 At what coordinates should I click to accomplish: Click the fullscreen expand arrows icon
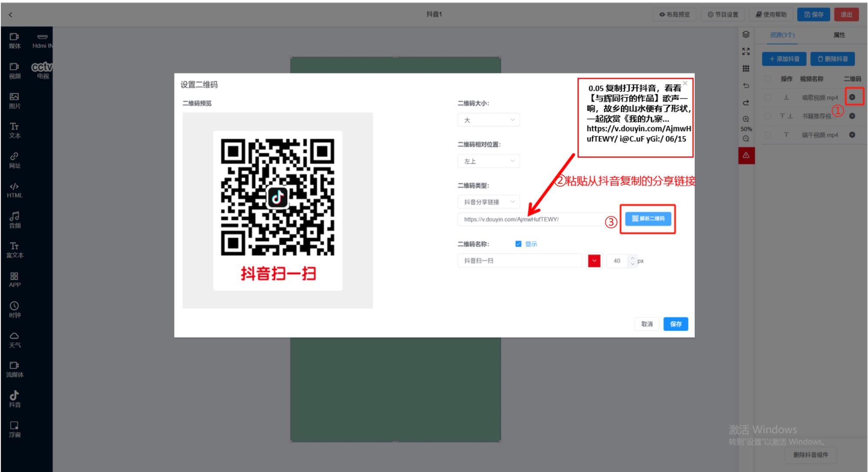pyautogui.click(x=746, y=52)
